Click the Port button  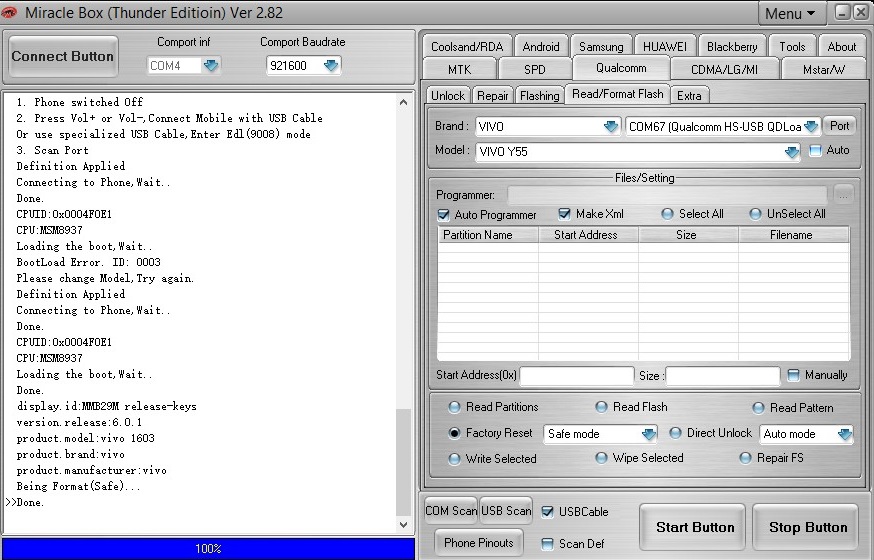[x=839, y=126]
